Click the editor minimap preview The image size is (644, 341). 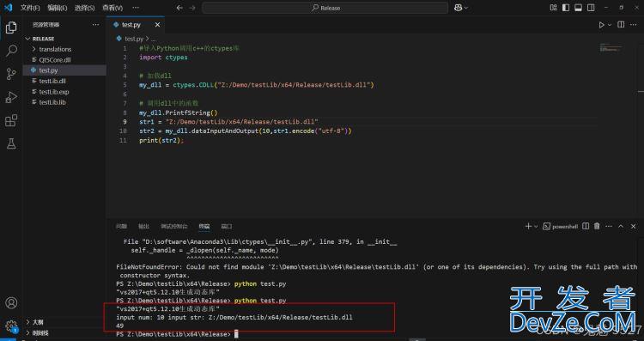click(x=611, y=48)
